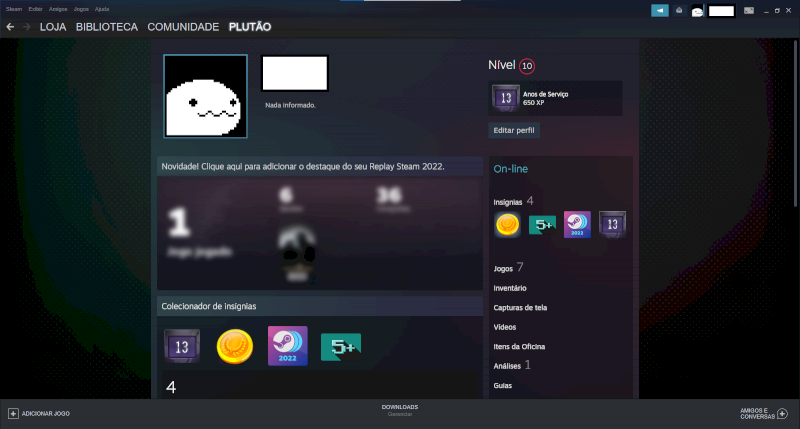The width and height of the screenshot is (800, 429).
Task: Open the Guias link
Action: click(503, 386)
